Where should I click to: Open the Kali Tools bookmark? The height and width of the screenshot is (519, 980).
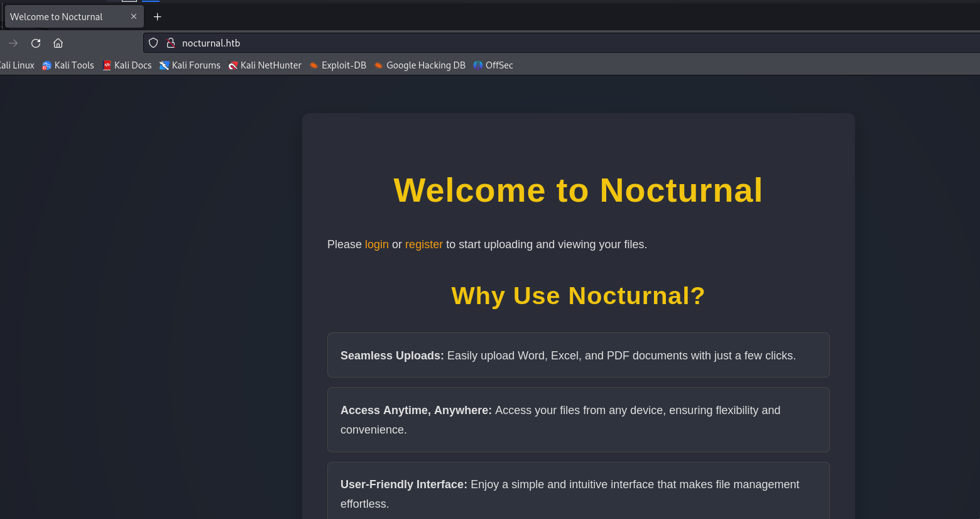point(68,65)
